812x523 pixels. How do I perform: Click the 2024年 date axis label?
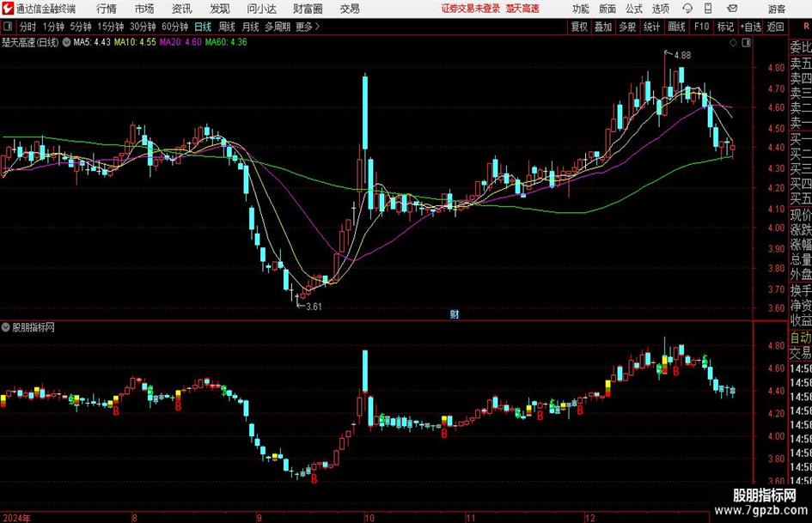pyautogui.click(x=16, y=517)
